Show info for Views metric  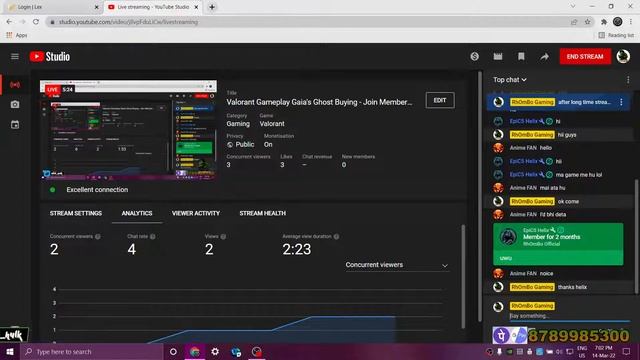point(223,236)
